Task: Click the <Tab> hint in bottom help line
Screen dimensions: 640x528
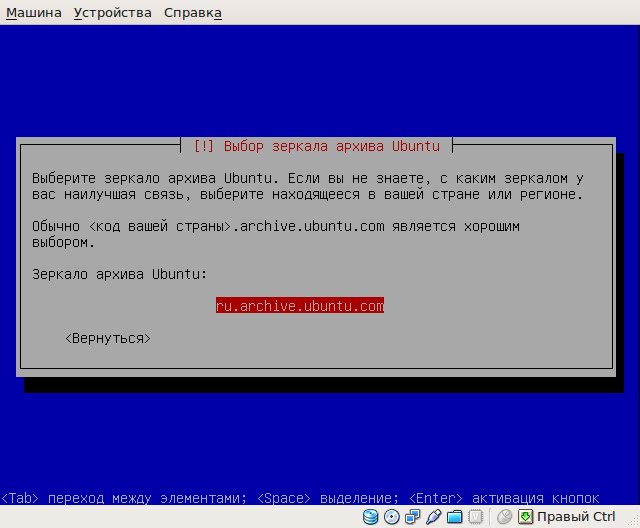Action: 20,498
